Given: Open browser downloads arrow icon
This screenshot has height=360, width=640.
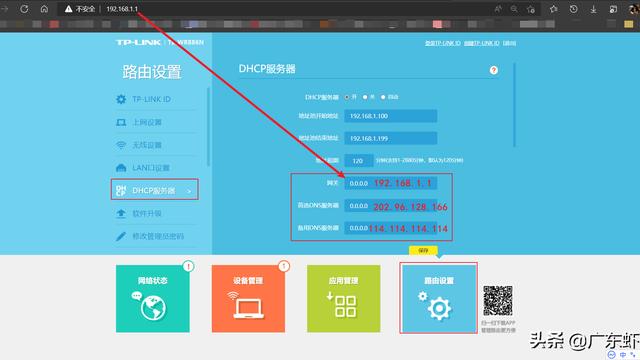Looking at the screenshot, I should [593, 9].
